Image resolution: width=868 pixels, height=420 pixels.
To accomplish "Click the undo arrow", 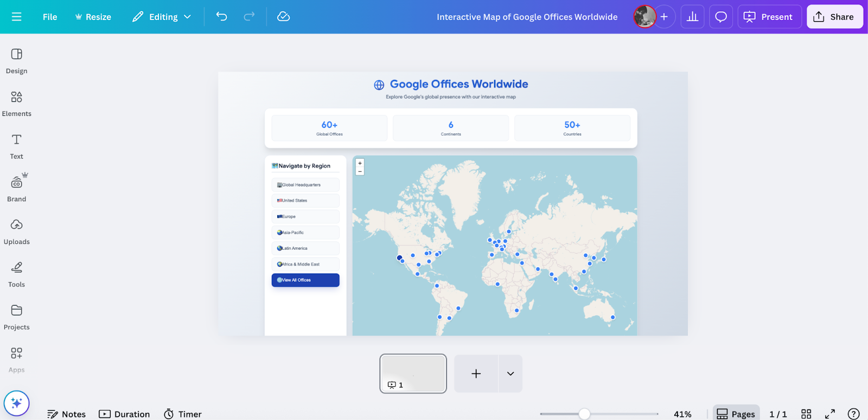I will (x=221, y=17).
